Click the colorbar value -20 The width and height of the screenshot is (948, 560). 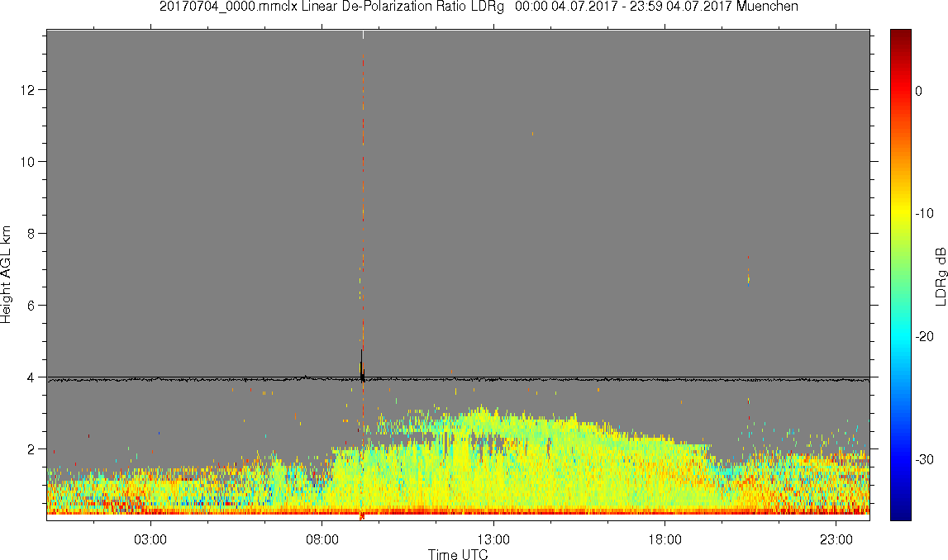(x=923, y=337)
